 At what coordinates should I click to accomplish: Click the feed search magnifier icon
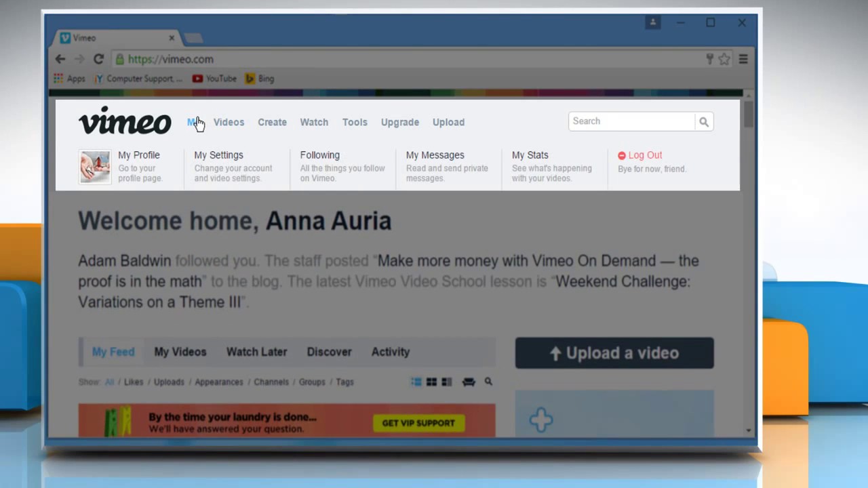[x=488, y=382]
